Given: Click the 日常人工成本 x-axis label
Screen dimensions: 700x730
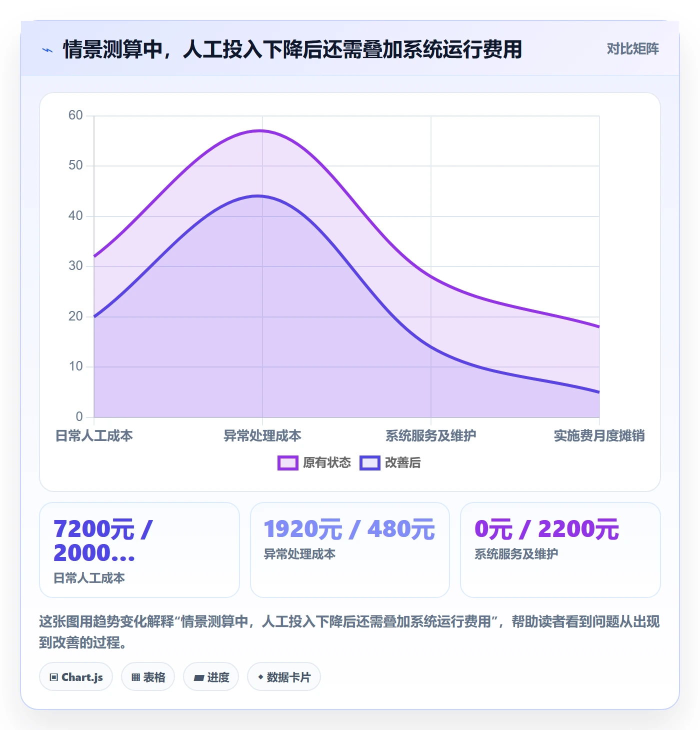Looking at the screenshot, I should 94,436.
